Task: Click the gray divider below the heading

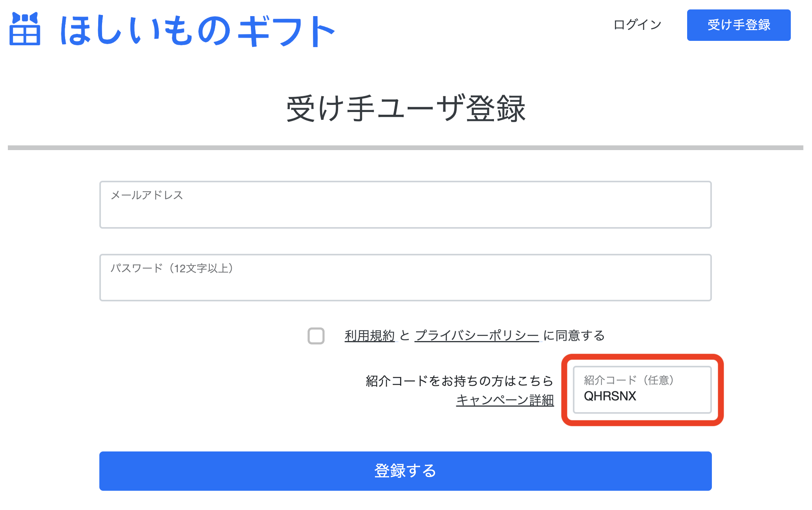Action: point(406,148)
